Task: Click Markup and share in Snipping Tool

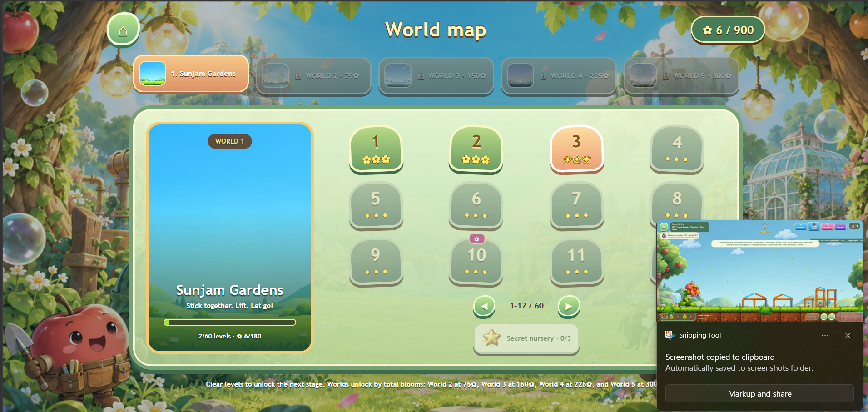Action: pyautogui.click(x=759, y=394)
